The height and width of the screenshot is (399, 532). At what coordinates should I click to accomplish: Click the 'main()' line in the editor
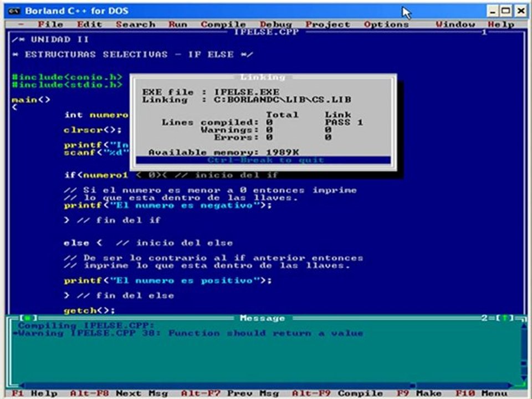[31, 100]
